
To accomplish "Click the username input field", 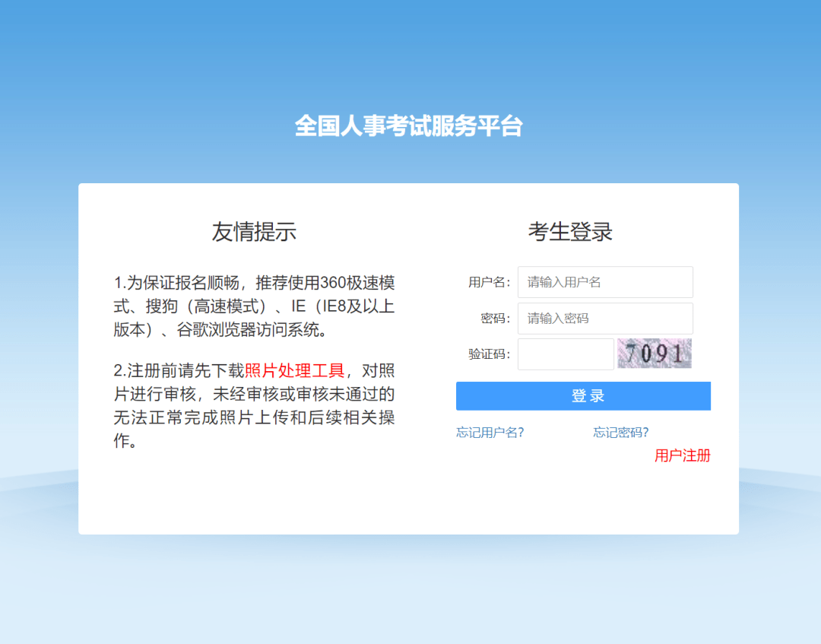I will [605, 282].
